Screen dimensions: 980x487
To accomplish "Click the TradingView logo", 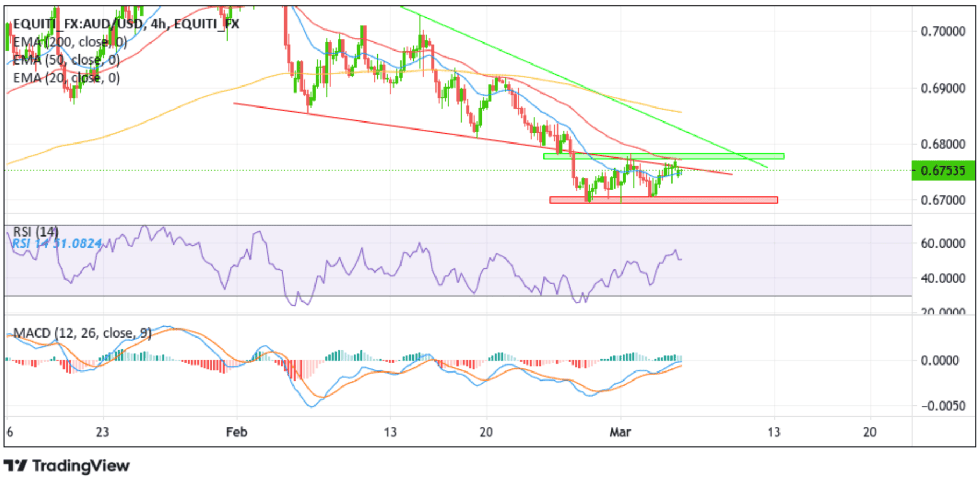I will (x=67, y=465).
